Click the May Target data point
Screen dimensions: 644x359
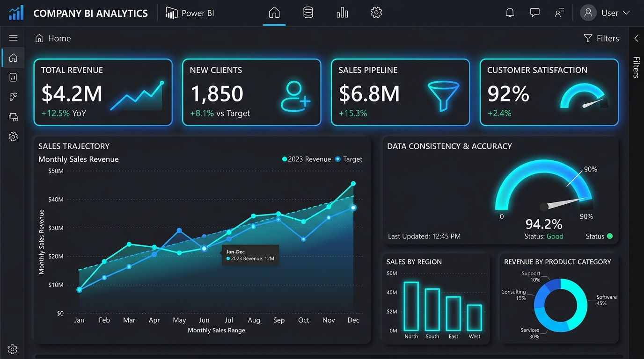pyautogui.click(x=179, y=230)
